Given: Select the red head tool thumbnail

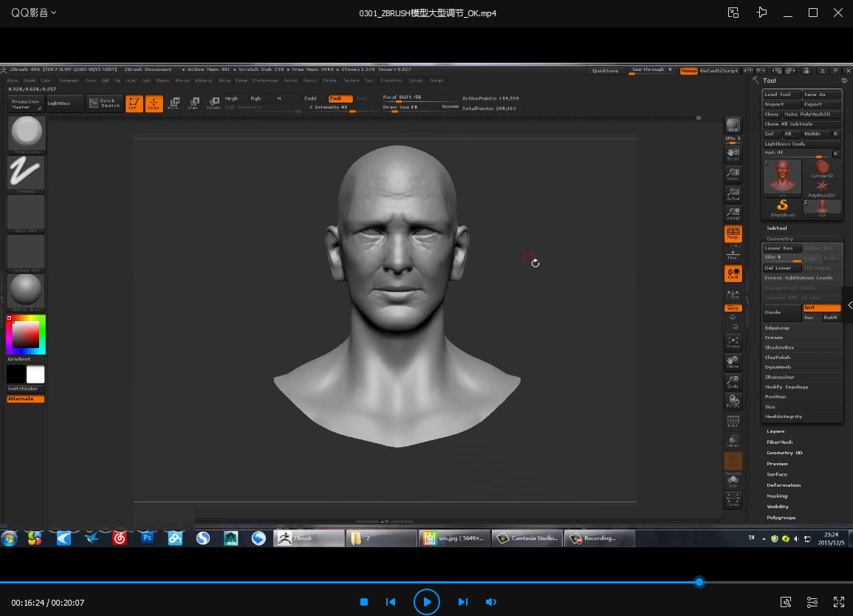Looking at the screenshot, I should [x=781, y=177].
